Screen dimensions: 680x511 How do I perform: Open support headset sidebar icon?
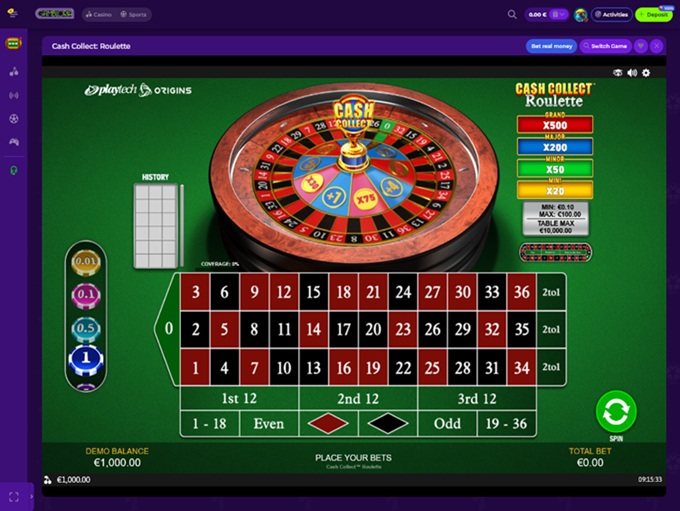pos(14,170)
